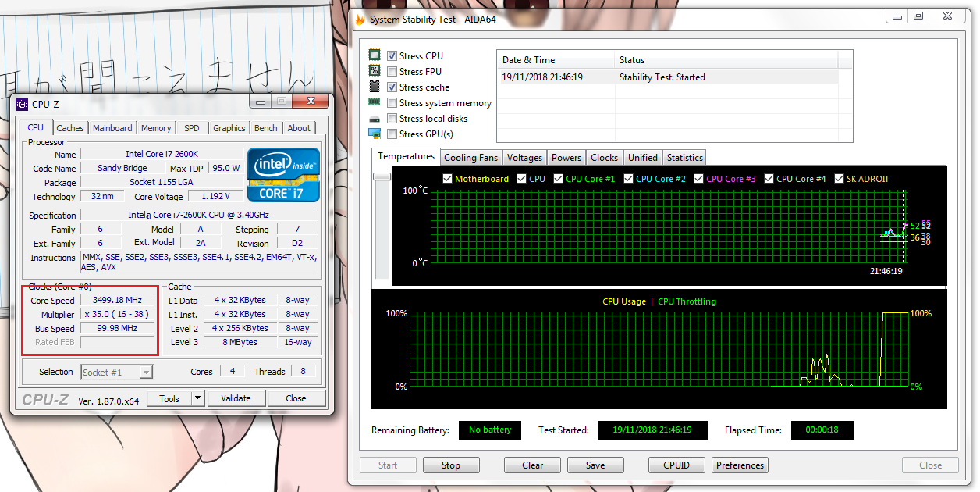The height and width of the screenshot is (492, 980).
Task: Check Stress GPU(s) option
Action: pos(392,134)
